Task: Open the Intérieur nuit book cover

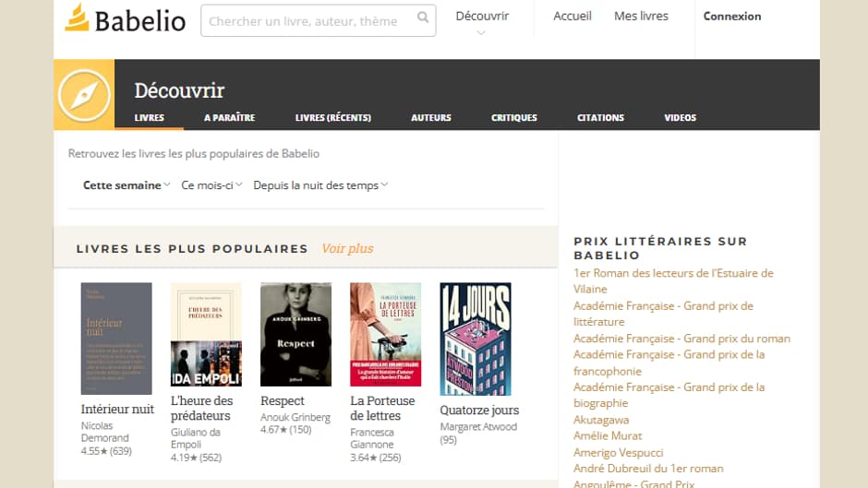Action: point(116,339)
